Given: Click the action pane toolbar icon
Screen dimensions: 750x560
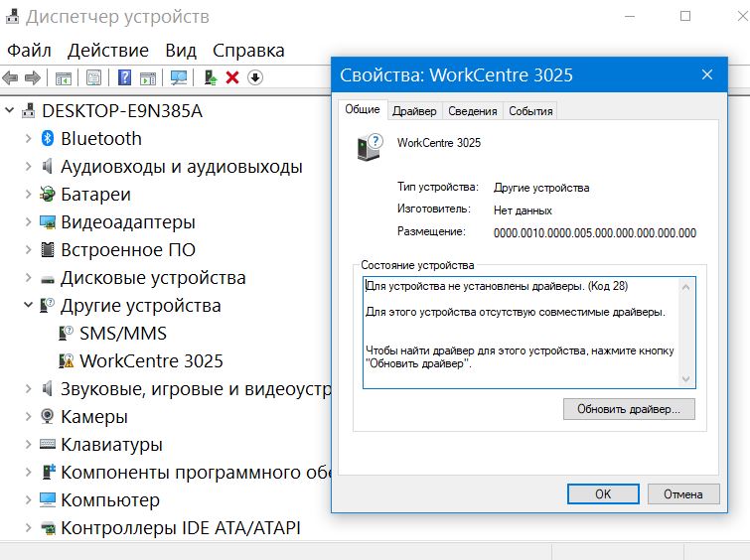Looking at the screenshot, I should 148,77.
